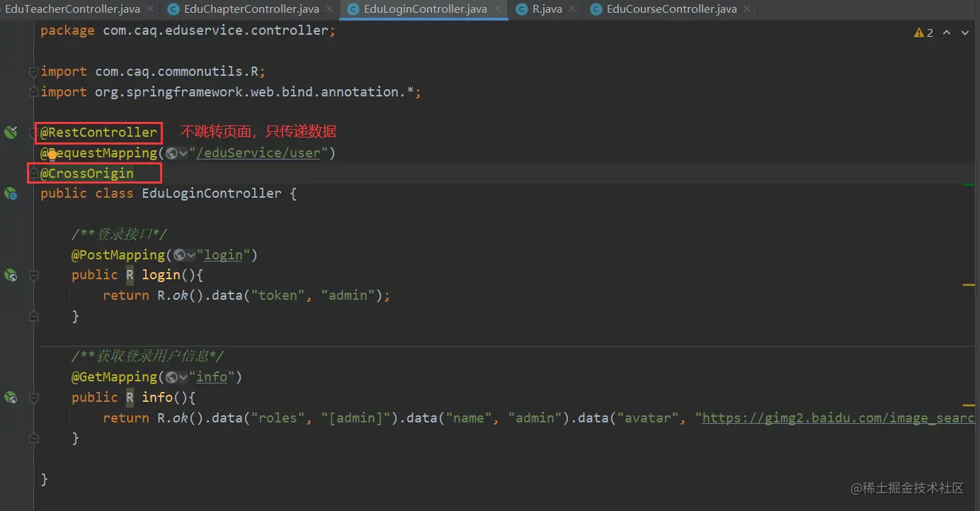The image size is (980, 511).
Task: Follow the "info" mapping path link
Action: pyautogui.click(x=212, y=377)
